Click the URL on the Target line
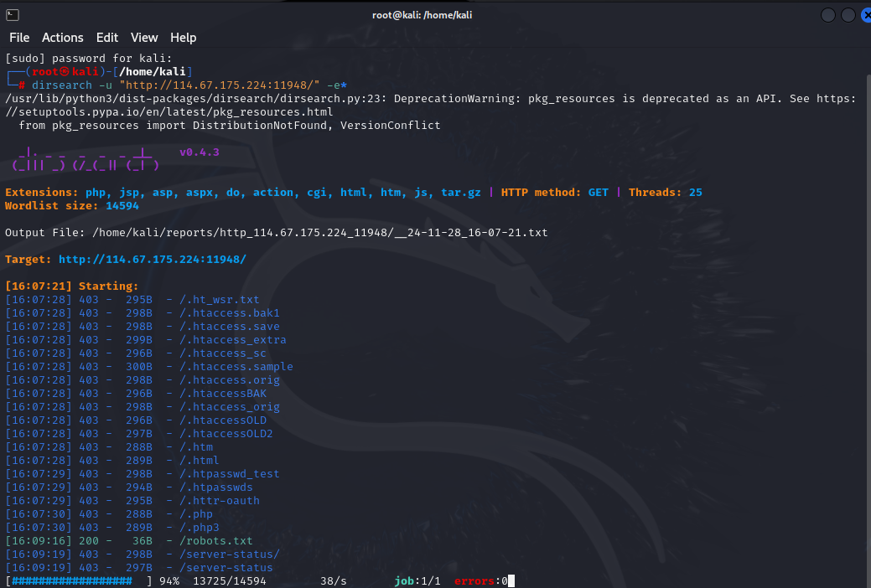 tap(153, 259)
